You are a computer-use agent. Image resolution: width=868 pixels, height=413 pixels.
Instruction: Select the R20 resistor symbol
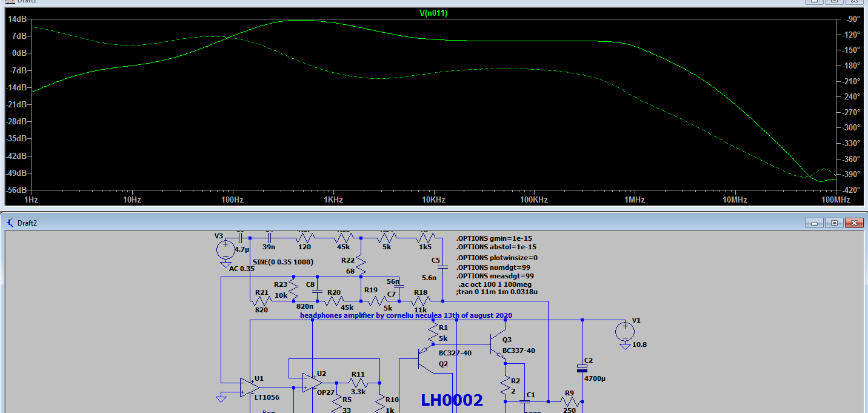334,300
